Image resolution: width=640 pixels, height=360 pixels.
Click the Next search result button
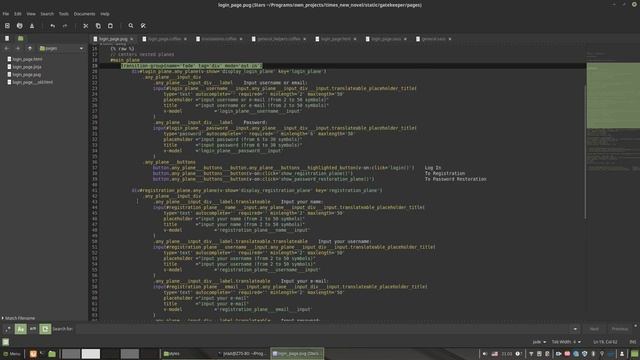pos(594,329)
